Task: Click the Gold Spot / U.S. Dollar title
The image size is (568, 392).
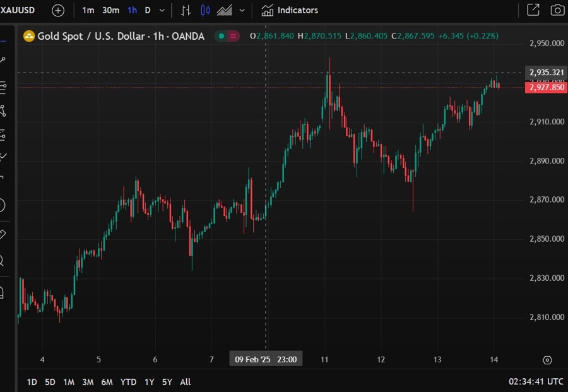Action: 92,36
